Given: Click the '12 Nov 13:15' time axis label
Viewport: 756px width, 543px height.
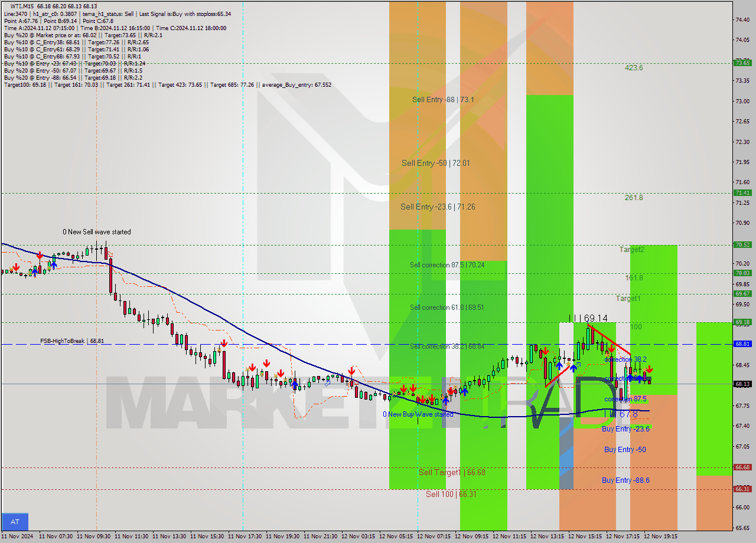Looking at the screenshot, I should point(548,537).
